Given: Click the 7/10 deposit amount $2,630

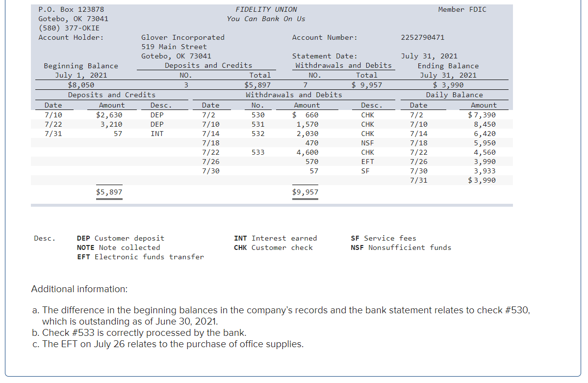Looking at the screenshot, I should 109,115.
